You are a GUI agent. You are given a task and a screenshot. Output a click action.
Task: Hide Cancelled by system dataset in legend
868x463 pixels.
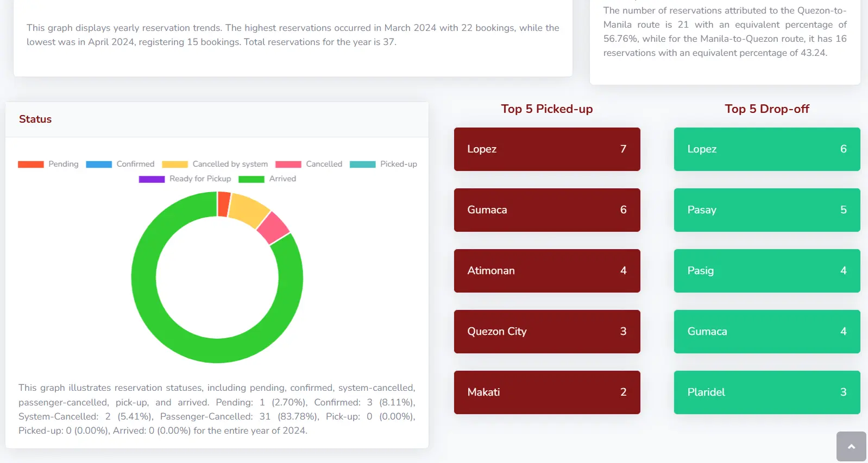[215, 164]
